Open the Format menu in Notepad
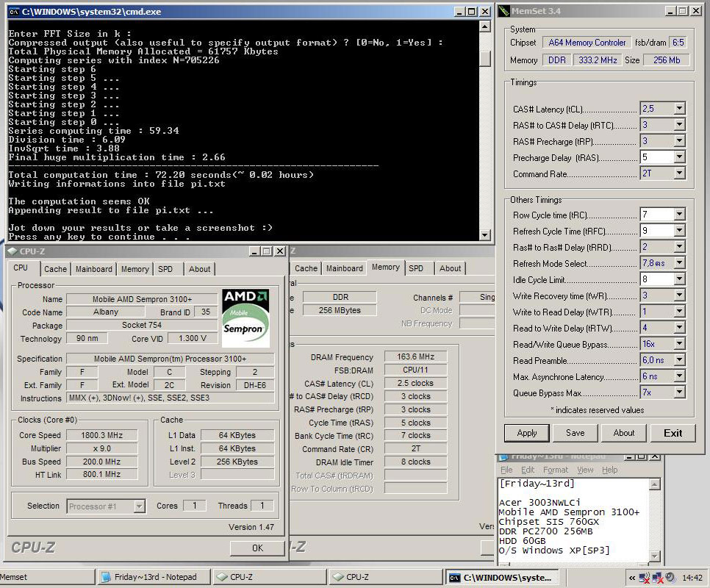The height and width of the screenshot is (588, 710). 556,470
